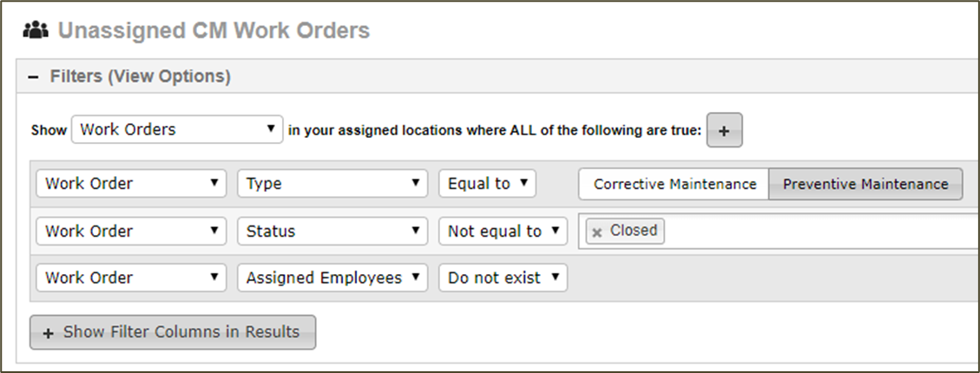The image size is (980, 373).
Task: Click Show Filter Columns in Results button
Action: (x=173, y=332)
